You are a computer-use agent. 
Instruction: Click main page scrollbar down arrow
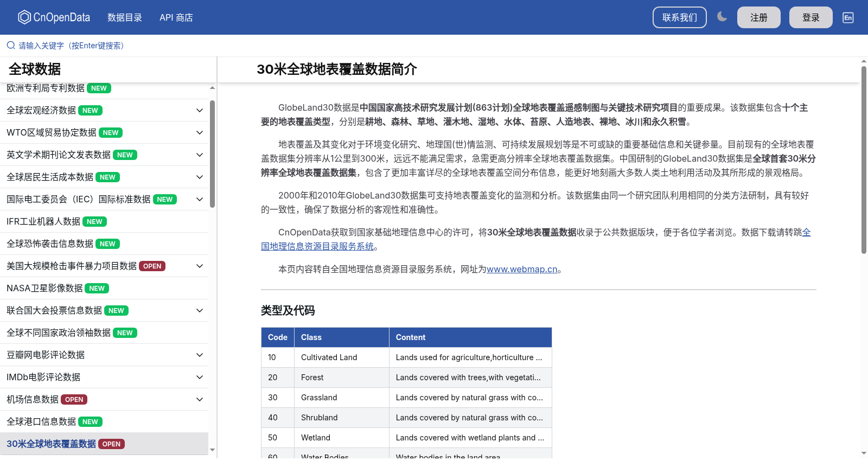coord(864,453)
